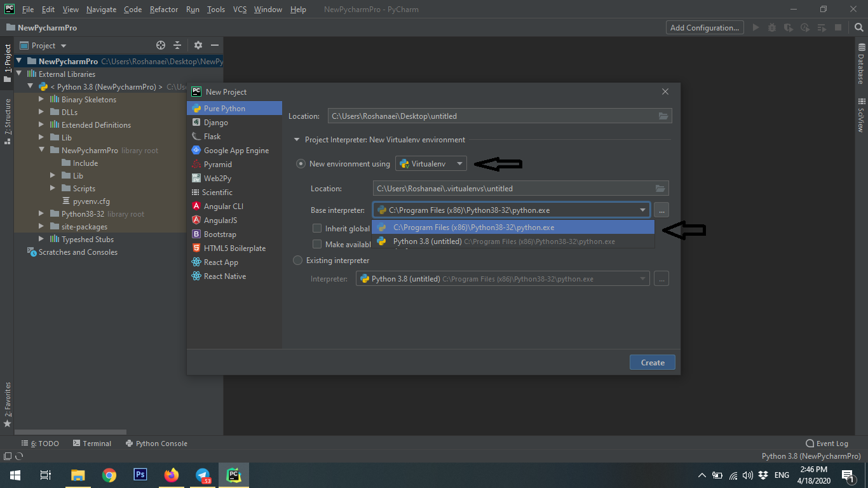The width and height of the screenshot is (868, 488).
Task: Open Firefox from the taskbar
Action: point(172,475)
